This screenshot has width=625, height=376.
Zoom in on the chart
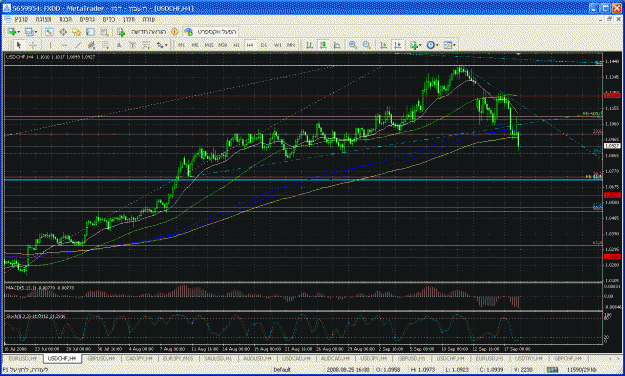[x=353, y=45]
